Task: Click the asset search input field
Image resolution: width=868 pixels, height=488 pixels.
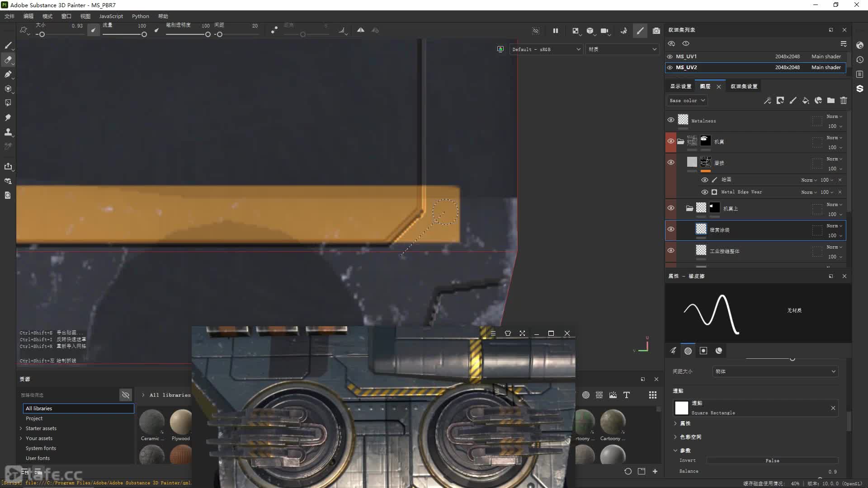Action: (69, 395)
